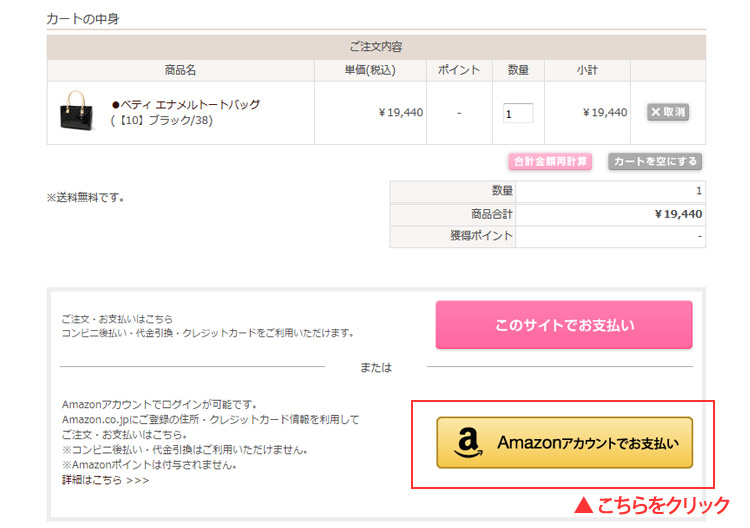This screenshot has height=528, width=750.
Task: Click the X icon on the 取消 button
Action: [656, 112]
